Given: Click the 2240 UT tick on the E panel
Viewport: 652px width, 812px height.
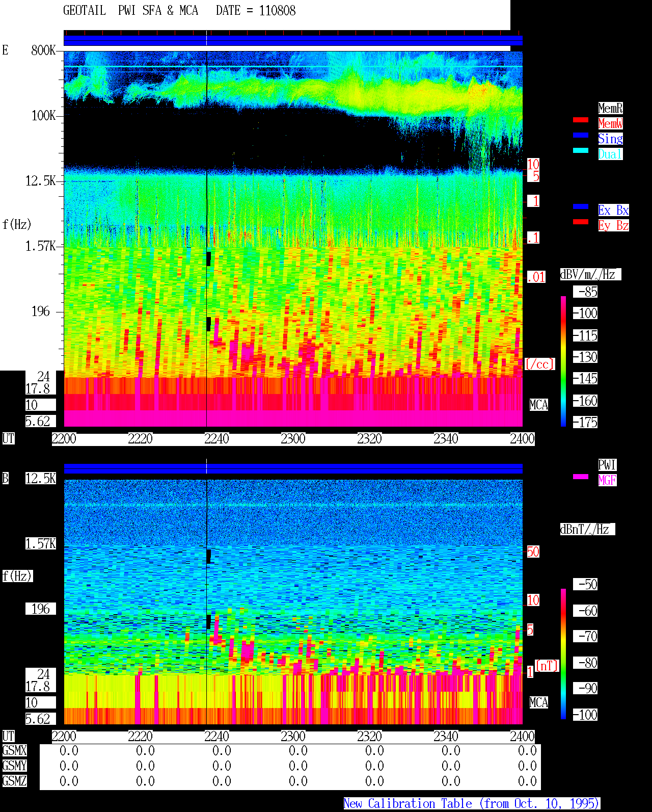Looking at the screenshot, I should [x=216, y=439].
